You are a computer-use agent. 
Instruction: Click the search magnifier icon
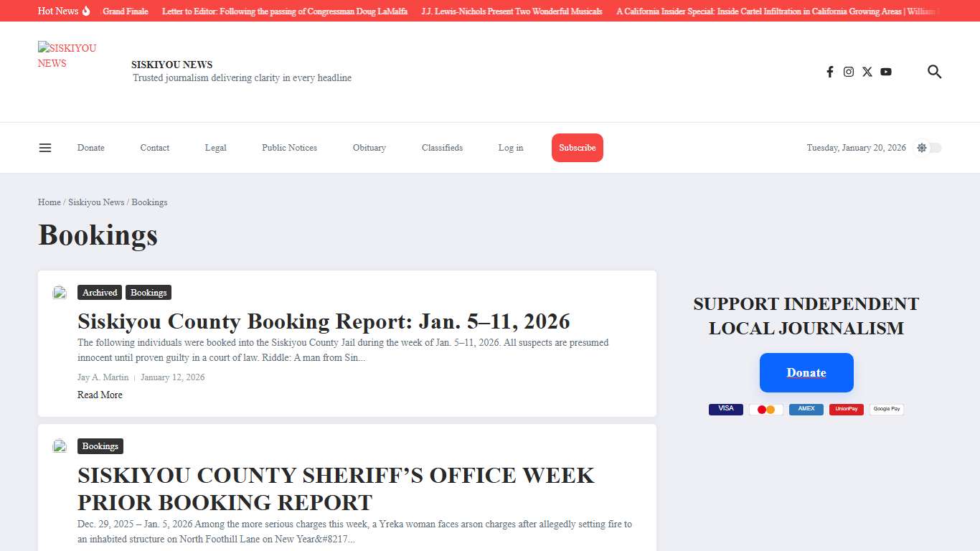click(934, 72)
